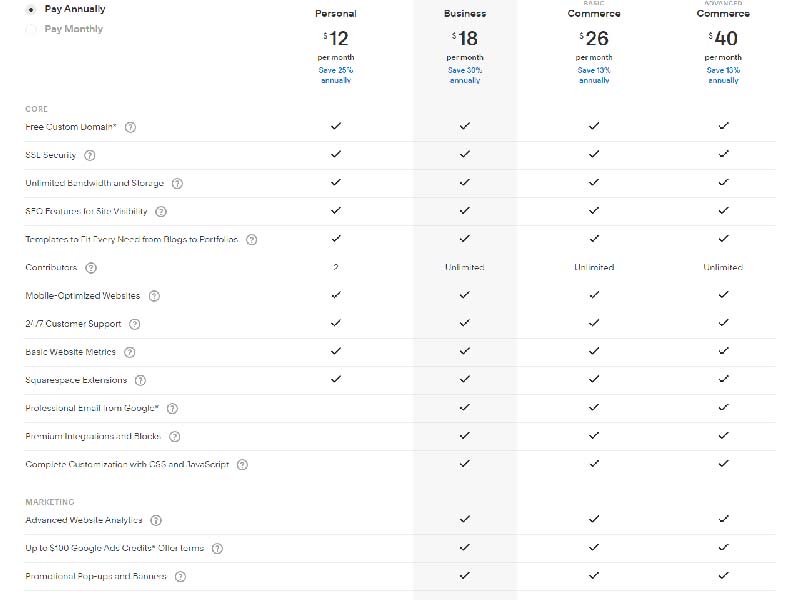Open SEO Features for Site Visibility tooltip

(x=161, y=211)
